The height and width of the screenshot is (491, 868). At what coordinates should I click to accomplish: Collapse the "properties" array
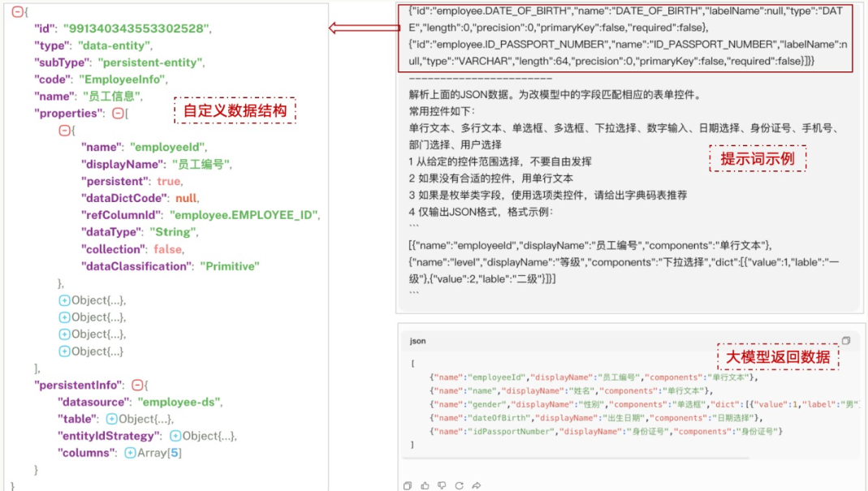coord(118,113)
